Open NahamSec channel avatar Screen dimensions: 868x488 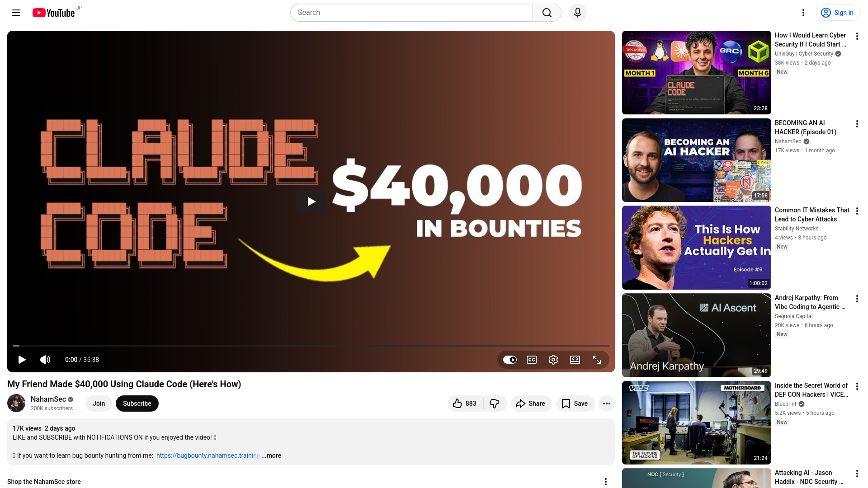(x=16, y=403)
